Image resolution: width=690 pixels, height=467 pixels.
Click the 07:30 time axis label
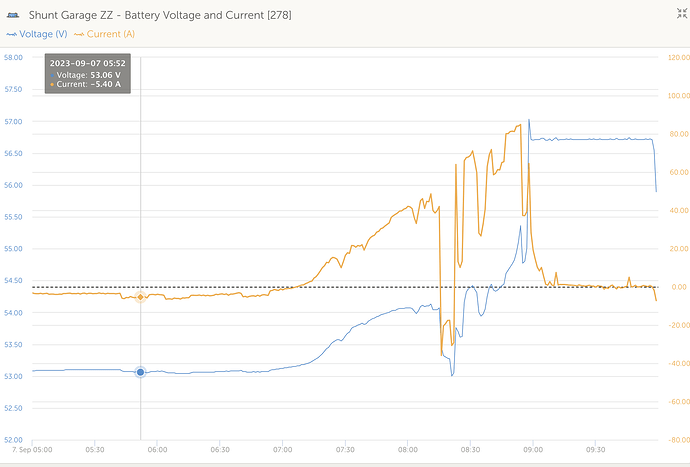click(x=345, y=450)
